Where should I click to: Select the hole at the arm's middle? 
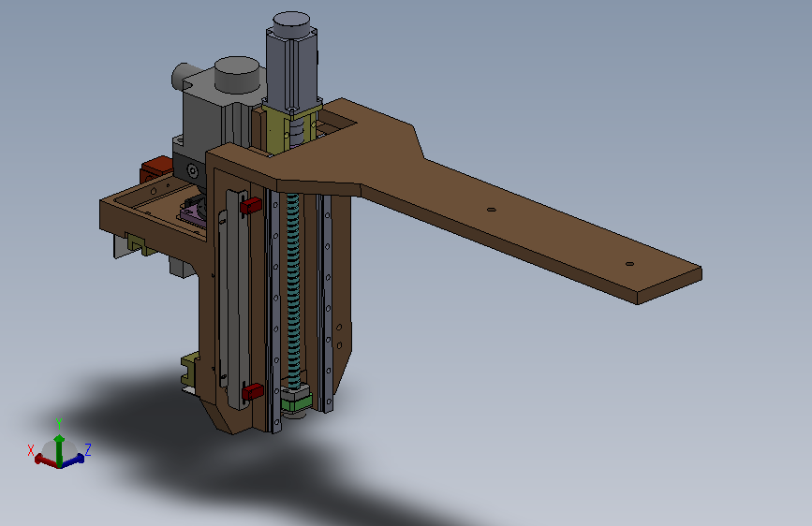tap(492, 210)
